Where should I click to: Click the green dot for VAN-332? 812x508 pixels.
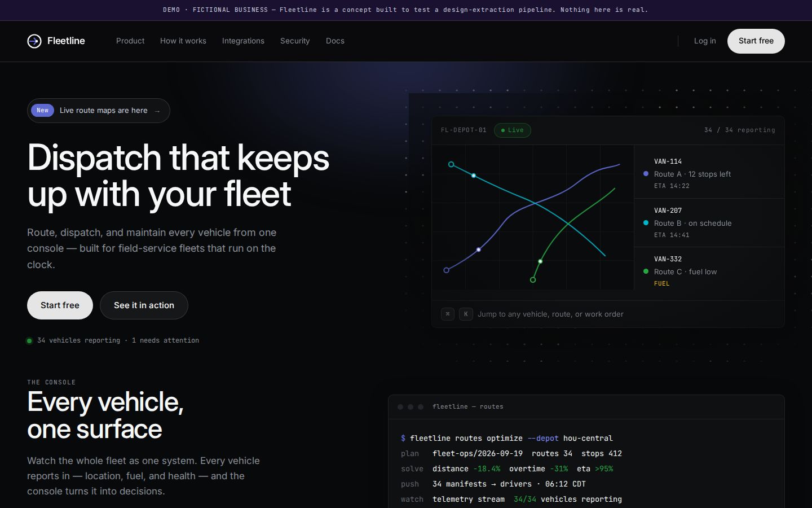coord(646,271)
